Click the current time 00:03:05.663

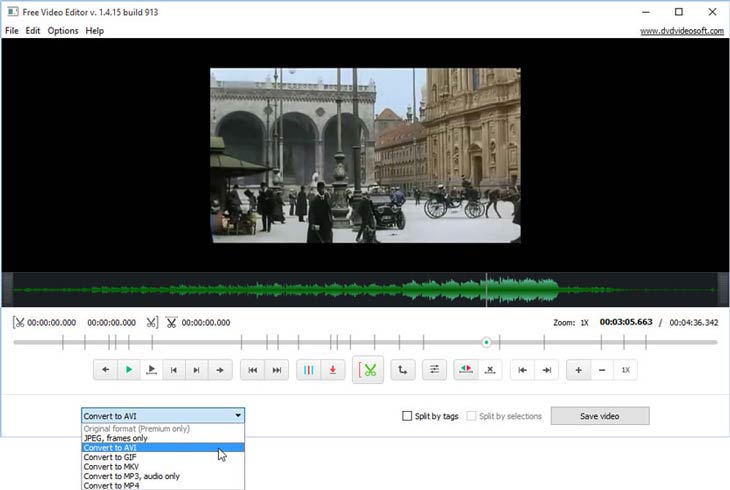coord(626,322)
